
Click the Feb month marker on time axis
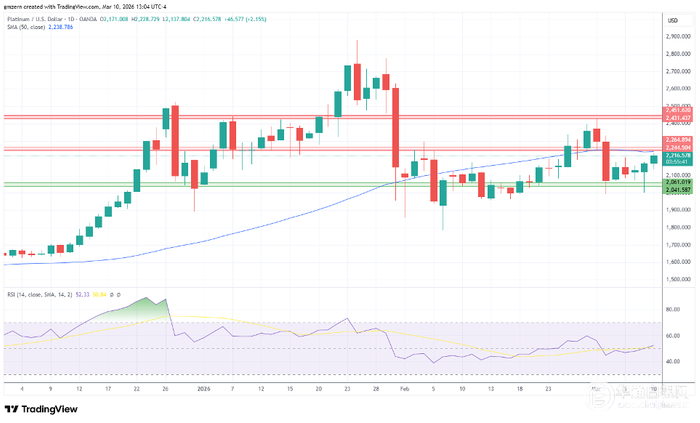[x=404, y=389]
